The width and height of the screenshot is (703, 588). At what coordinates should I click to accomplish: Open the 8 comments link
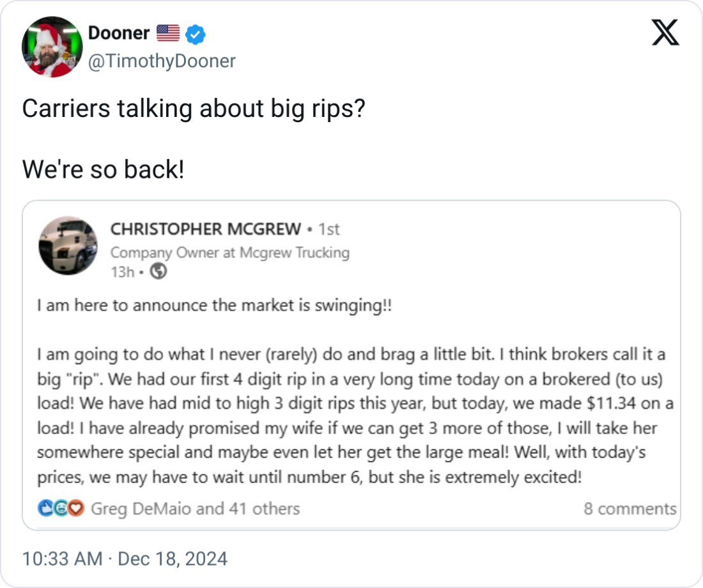[x=630, y=509]
